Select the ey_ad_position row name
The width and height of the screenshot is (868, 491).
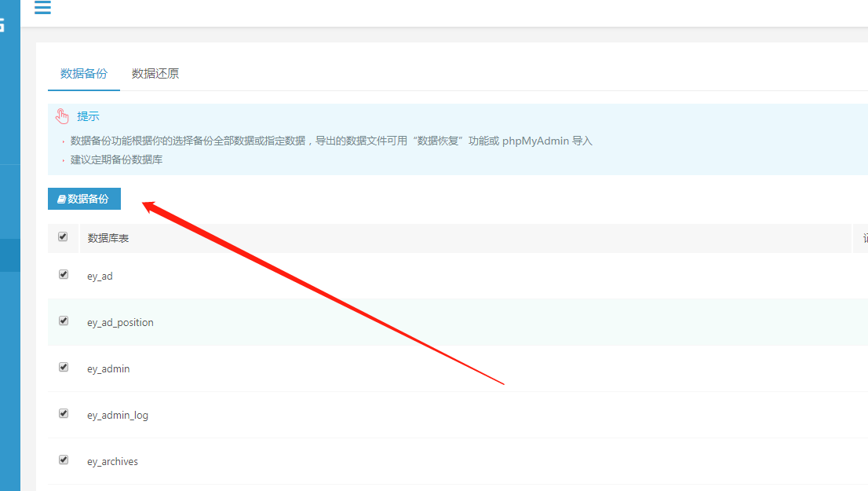click(x=120, y=323)
